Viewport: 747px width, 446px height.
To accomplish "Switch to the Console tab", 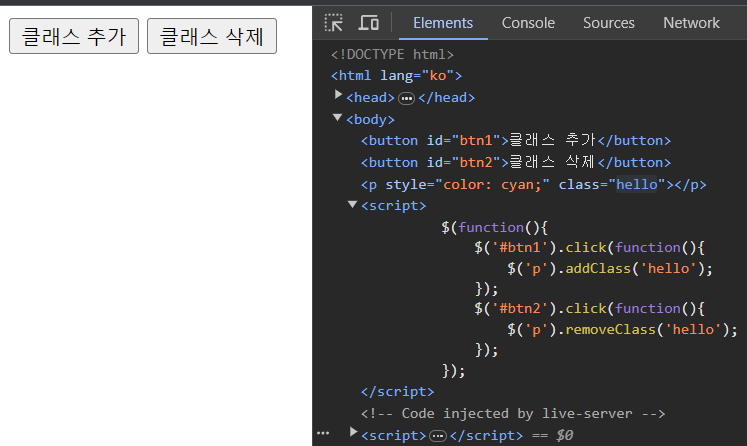I will click(x=528, y=23).
